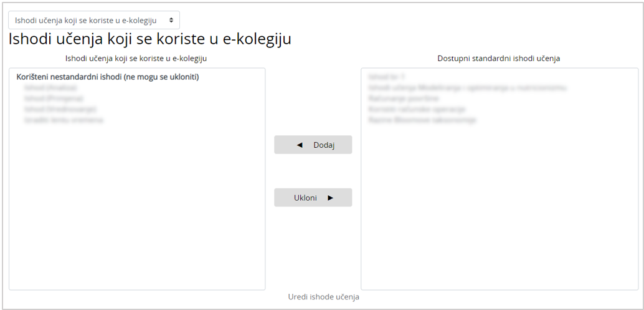This screenshot has height=310, width=644.
Task: Select the 'Ishod (Analiza)' used outcome
Action: pos(50,88)
